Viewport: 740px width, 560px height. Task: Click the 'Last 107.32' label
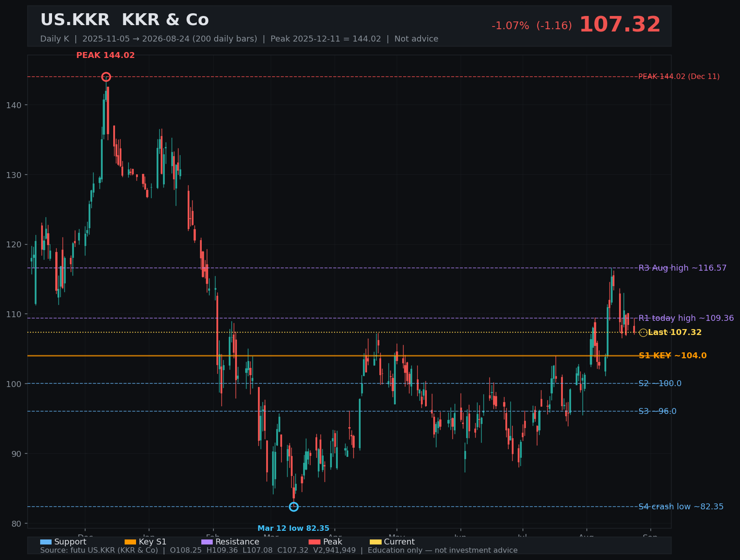(x=675, y=332)
